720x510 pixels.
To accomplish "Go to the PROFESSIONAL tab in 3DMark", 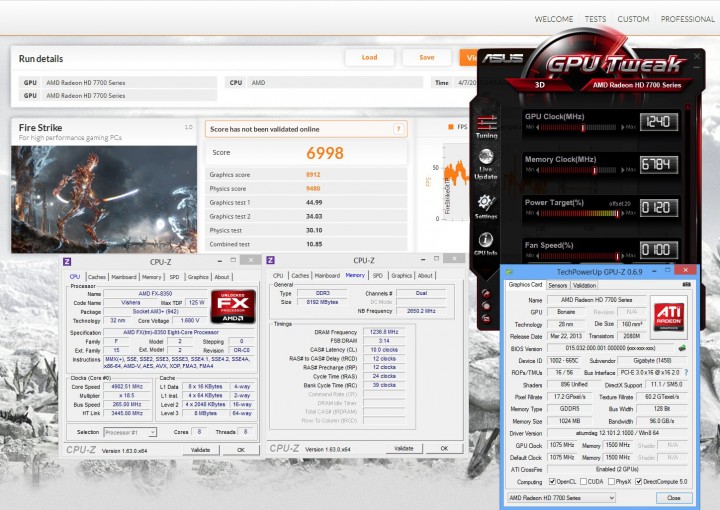I will pyautogui.click(x=687, y=19).
